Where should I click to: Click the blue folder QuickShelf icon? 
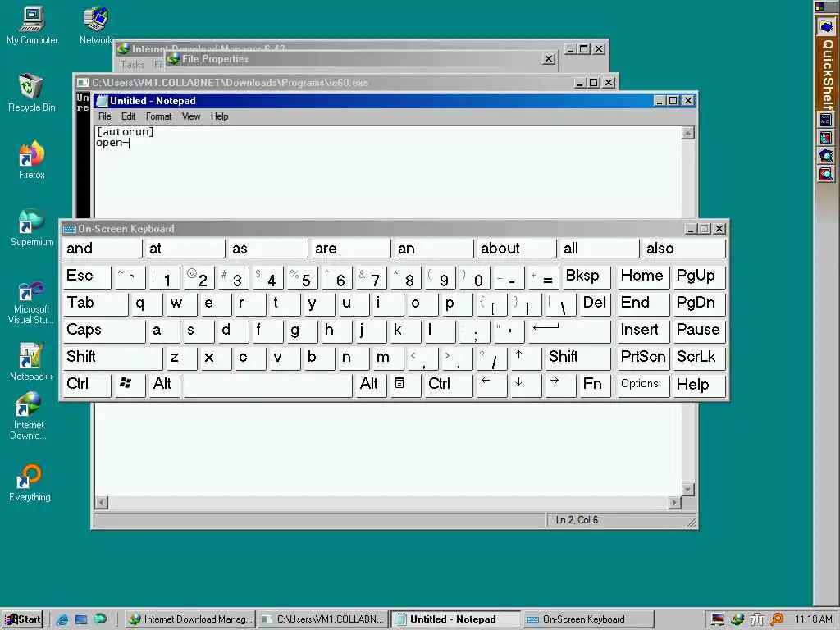tap(826, 27)
